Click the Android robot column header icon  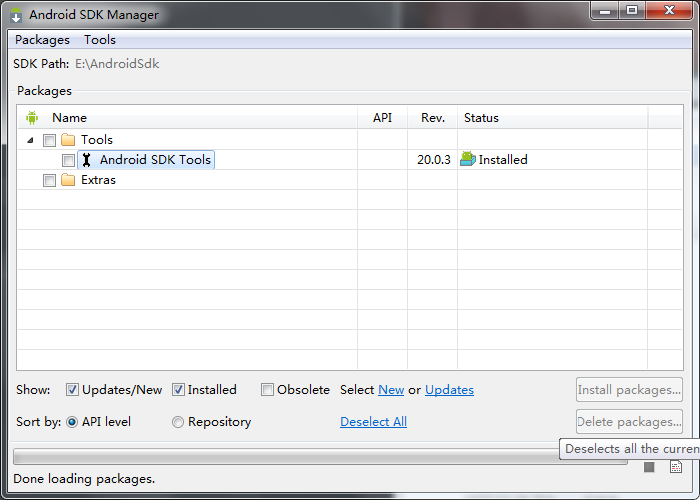pos(32,118)
